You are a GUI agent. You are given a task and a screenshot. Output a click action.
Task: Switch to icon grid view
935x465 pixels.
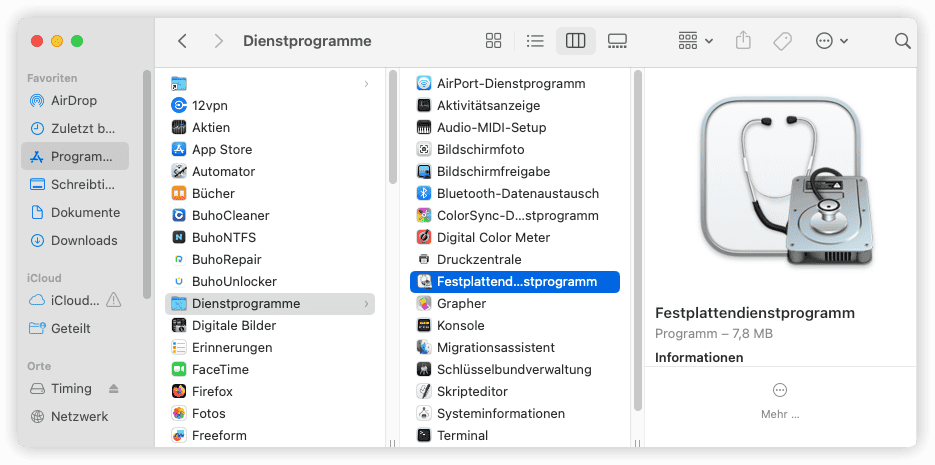coord(494,41)
